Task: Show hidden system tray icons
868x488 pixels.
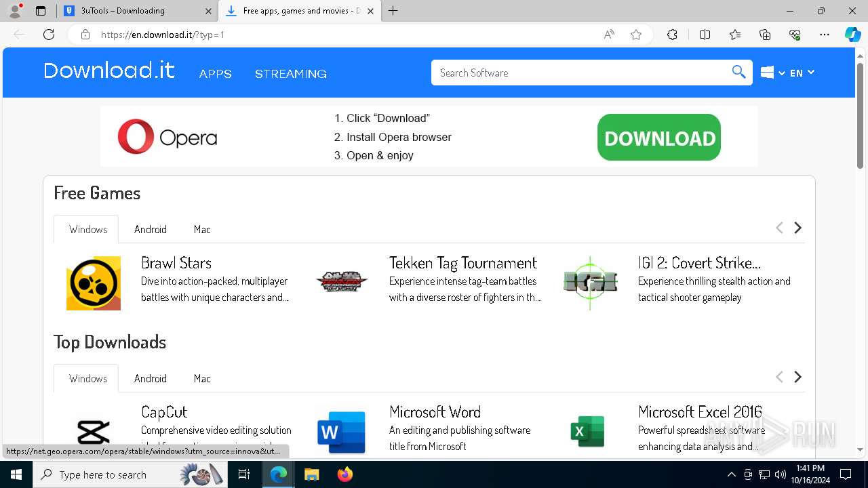Action: coord(731,474)
